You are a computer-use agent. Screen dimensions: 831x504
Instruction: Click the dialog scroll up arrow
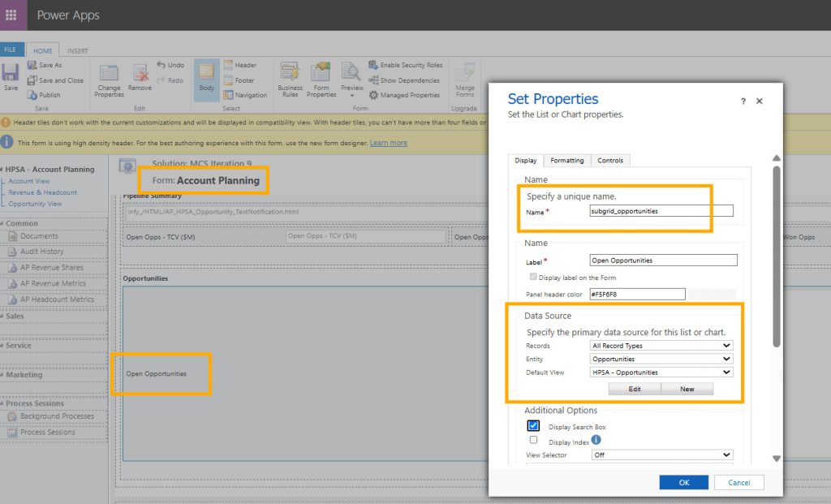pos(777,158)
